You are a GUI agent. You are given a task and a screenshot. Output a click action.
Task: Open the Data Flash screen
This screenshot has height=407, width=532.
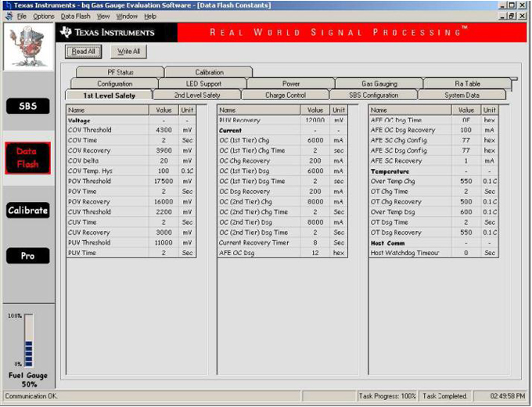pos(28,158)
